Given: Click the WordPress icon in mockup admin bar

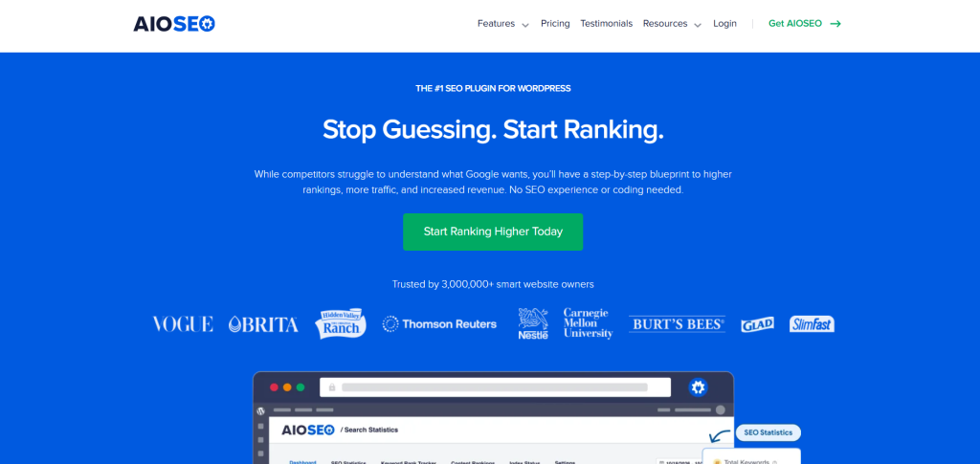Looking at the screenshot, I should pos(260,411).
